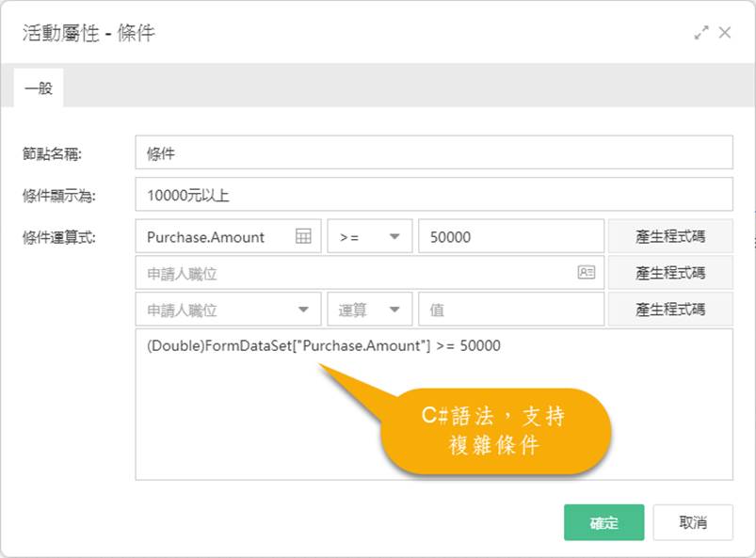Viewport: 756px width, 558px height.
Task: Click 產生程式碼 next to the 值 field
Action: (x=669, y=310)
